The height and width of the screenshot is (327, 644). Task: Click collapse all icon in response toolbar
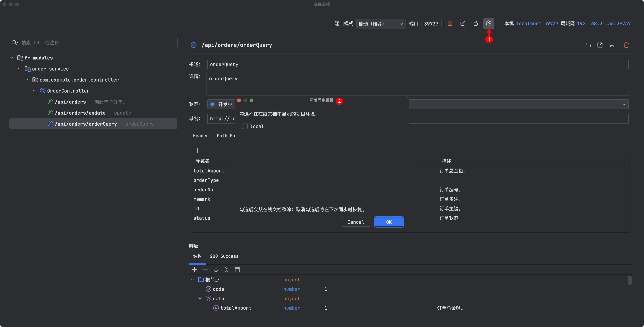(x=227, y=270)
